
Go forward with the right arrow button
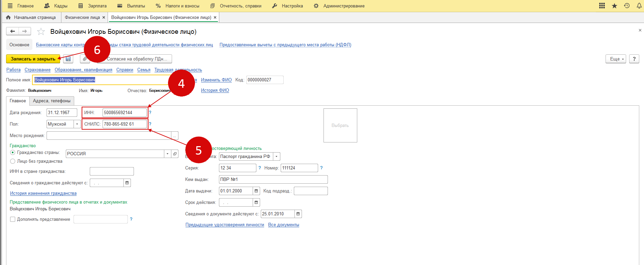[25, 31]
